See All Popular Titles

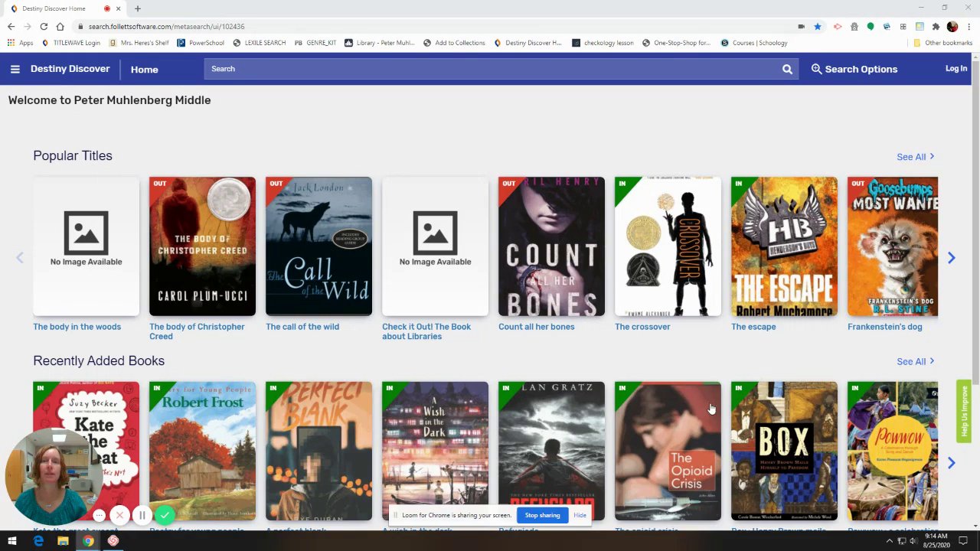916,157
